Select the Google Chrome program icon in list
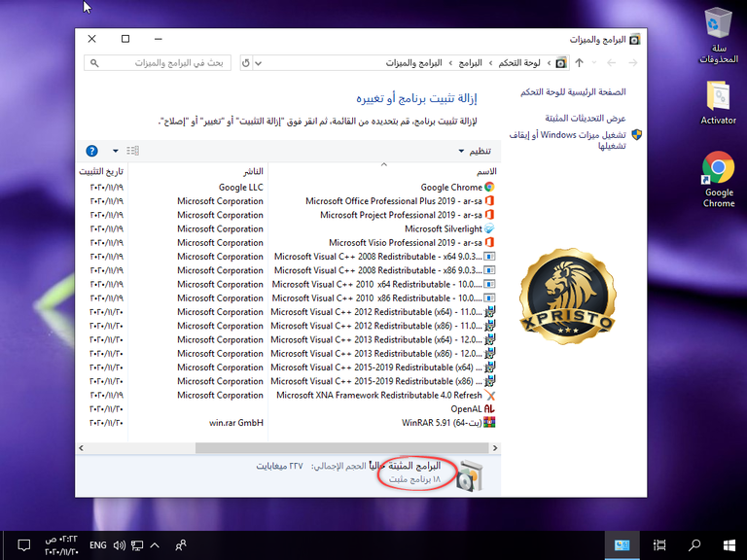 pyautogui.click(x=489, y=187)
